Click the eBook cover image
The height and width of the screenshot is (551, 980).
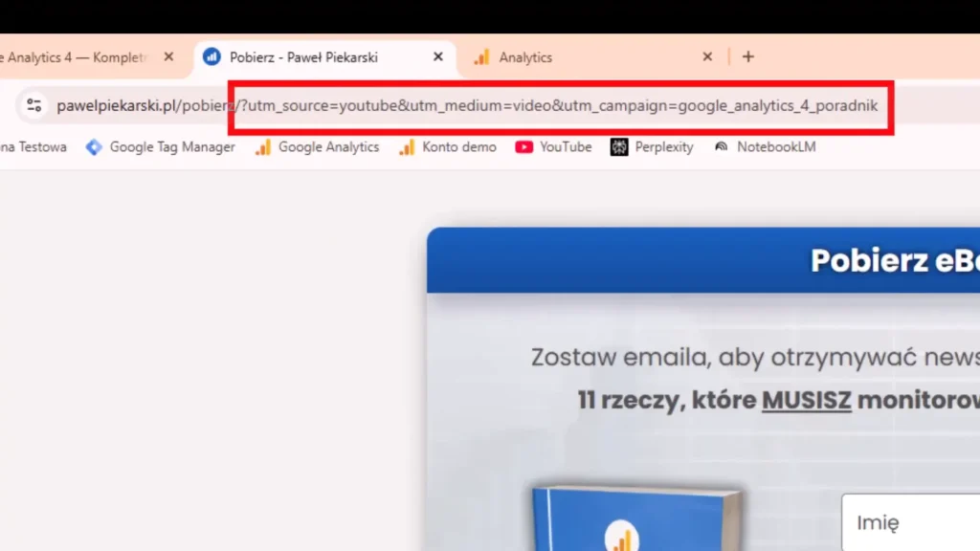pyautogui.click(x=637, y=518)
